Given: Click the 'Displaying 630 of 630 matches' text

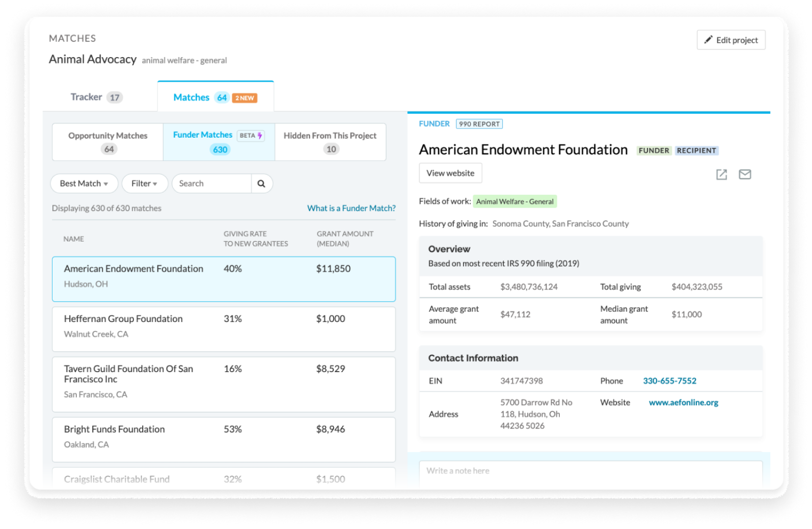Looking at the screenshot, I should point(106,208).
